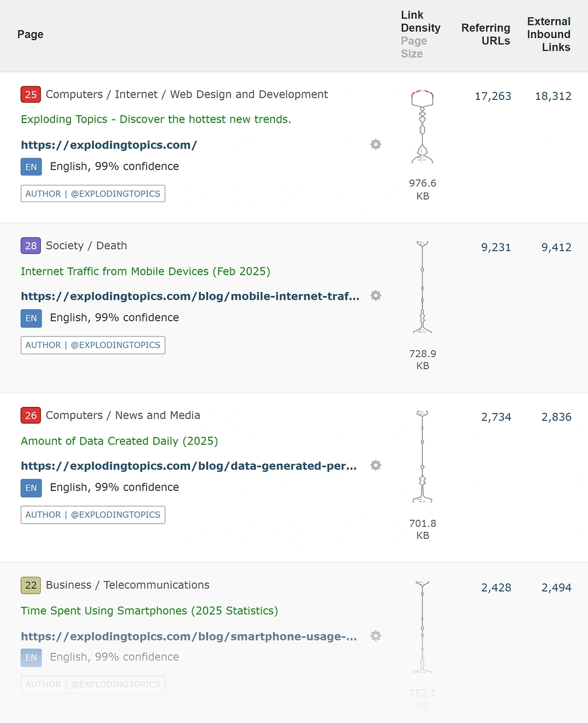Viewport: 588px width, 723px height.
Task: Open gear menu for mobile-internet-traffic row
Action: (x=376, y=296)
